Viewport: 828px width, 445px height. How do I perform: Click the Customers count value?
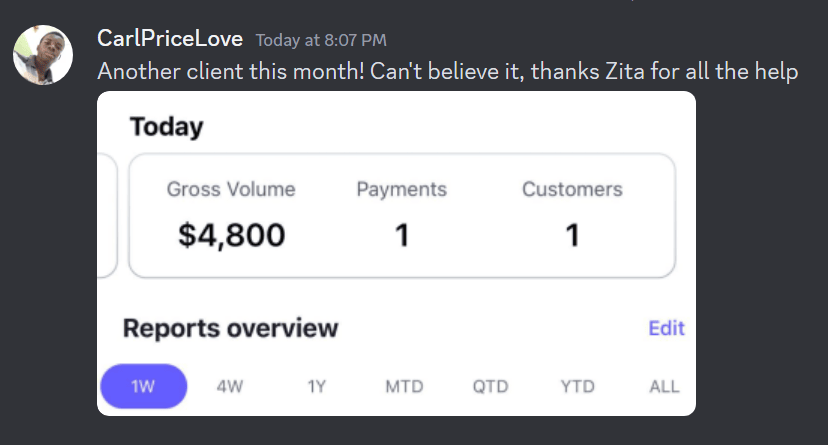tap(572, 235)
